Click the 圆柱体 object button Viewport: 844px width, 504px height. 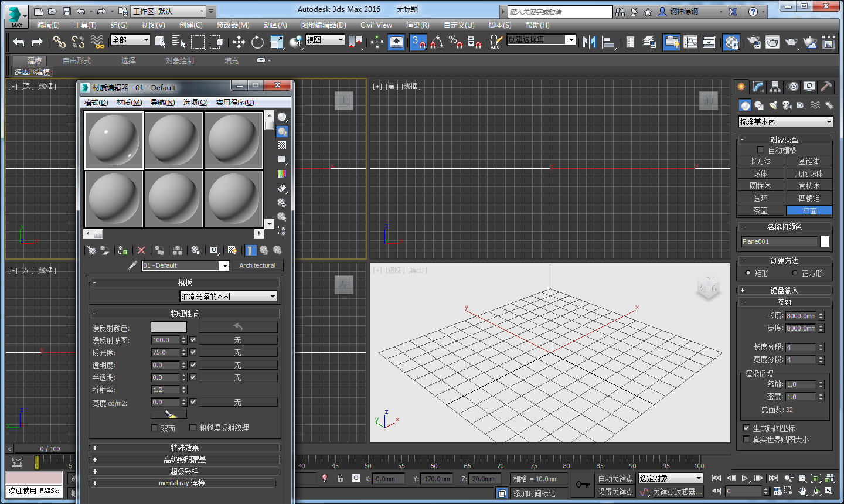pos(760,186)
